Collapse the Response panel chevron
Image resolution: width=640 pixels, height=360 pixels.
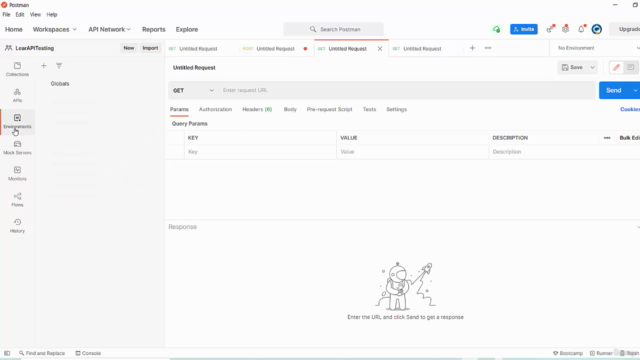tap(638, 227)
